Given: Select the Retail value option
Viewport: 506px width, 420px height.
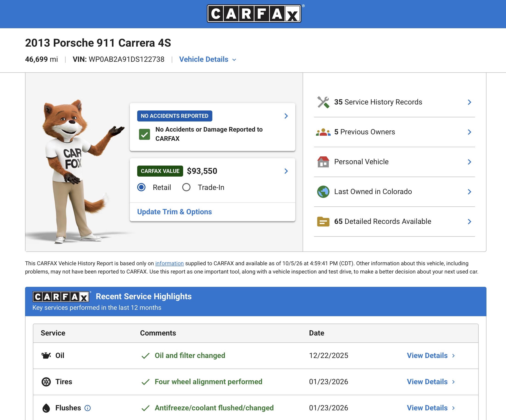Looking at the screenshot, I should (x=141, y=187).
